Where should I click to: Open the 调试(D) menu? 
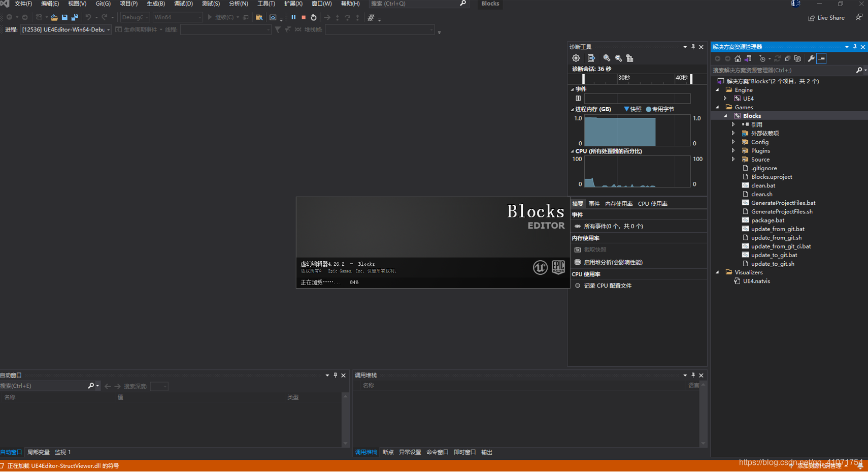tap(183, 4)
